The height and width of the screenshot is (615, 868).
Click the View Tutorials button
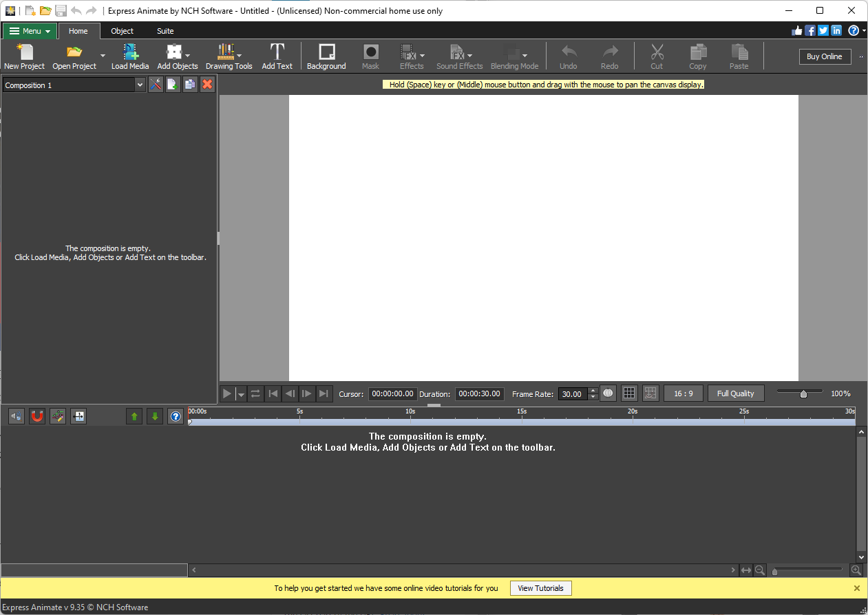[541, 588]
